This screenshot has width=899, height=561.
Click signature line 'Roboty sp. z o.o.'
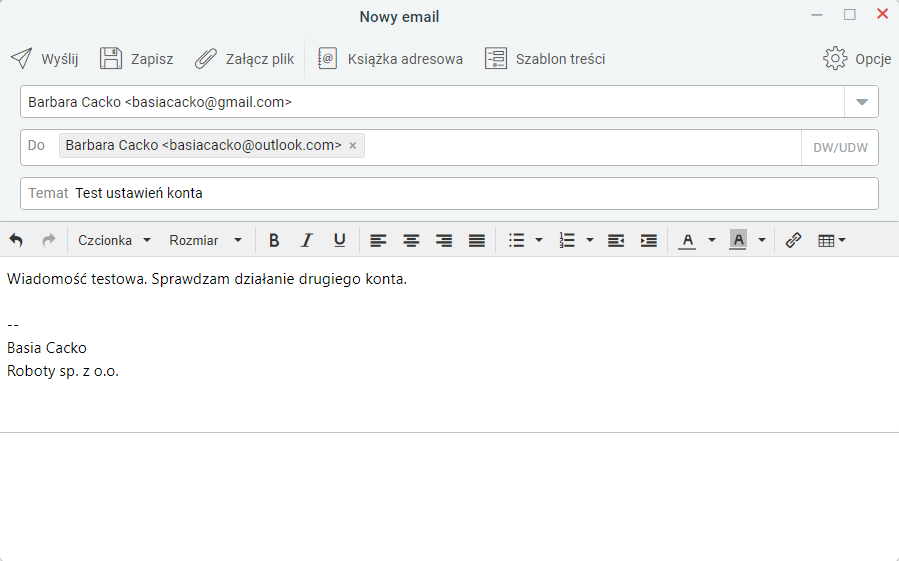[63, 371]
